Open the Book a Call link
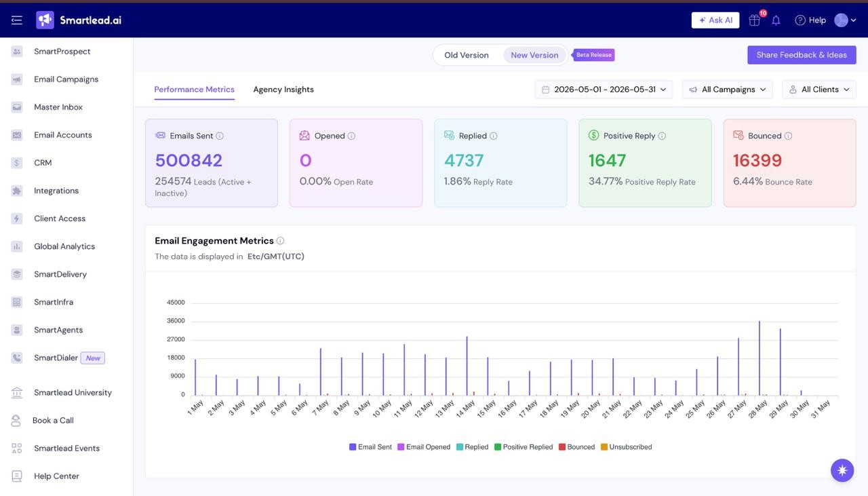Image resolution: width=868 pixels, height=496 pixels. pos(53,421)
